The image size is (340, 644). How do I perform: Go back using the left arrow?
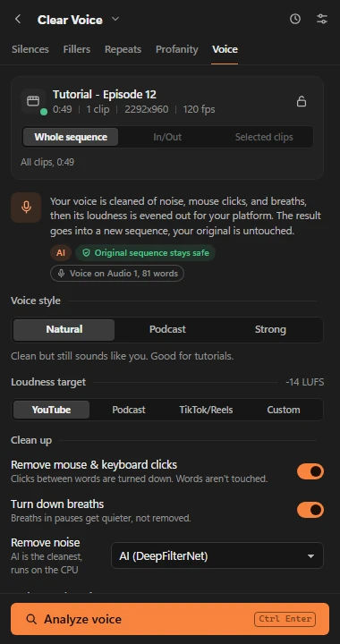click(x=18, y=19)
